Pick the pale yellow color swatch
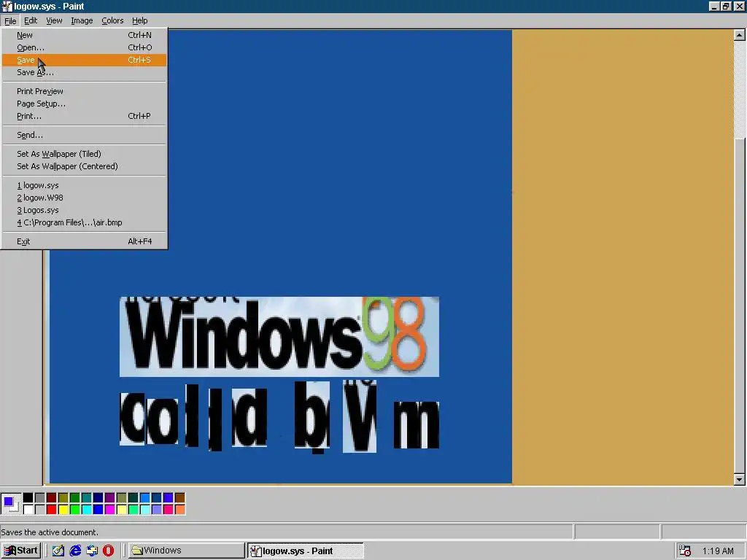 [122, 510]
